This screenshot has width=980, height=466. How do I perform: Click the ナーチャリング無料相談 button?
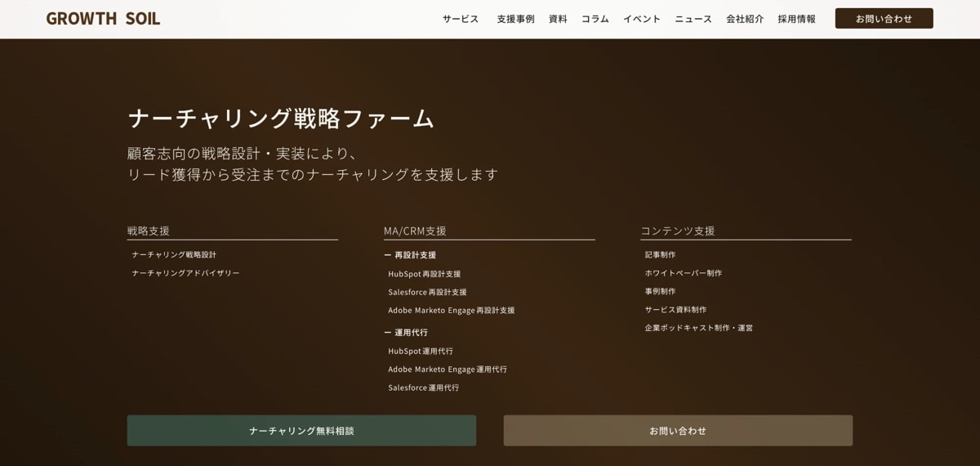pos(301,431)
